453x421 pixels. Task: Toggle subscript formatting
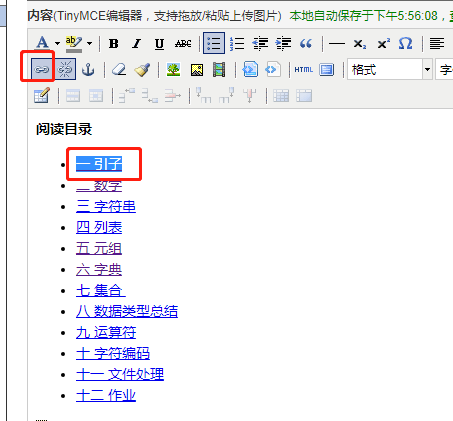(x=360, y=44)
